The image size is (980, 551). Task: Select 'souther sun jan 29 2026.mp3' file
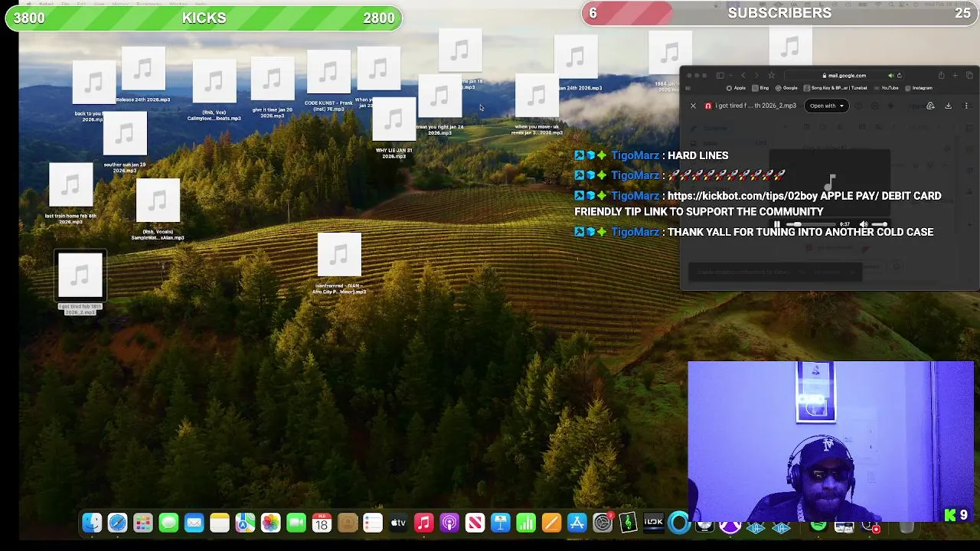[x=124, y=142]
